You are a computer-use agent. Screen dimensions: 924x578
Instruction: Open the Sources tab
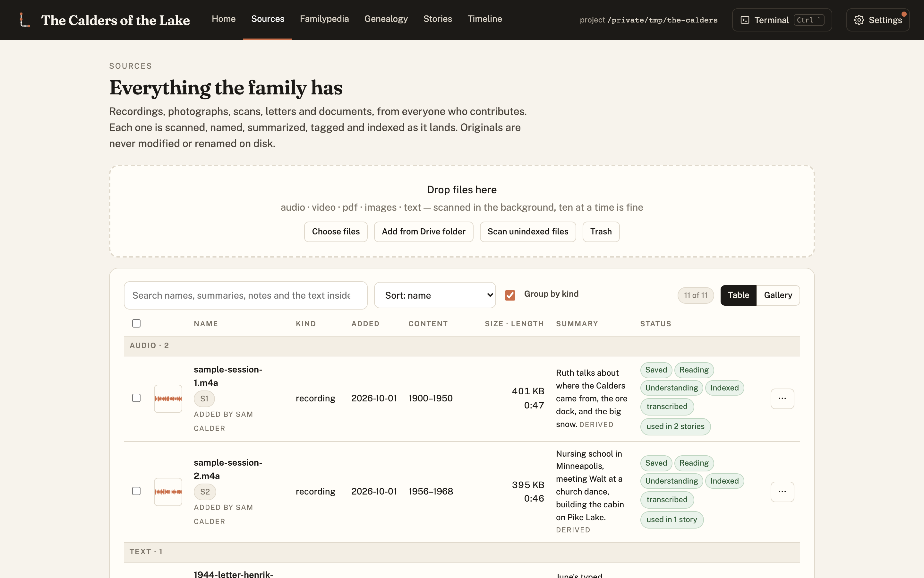(x=268, y=19)
